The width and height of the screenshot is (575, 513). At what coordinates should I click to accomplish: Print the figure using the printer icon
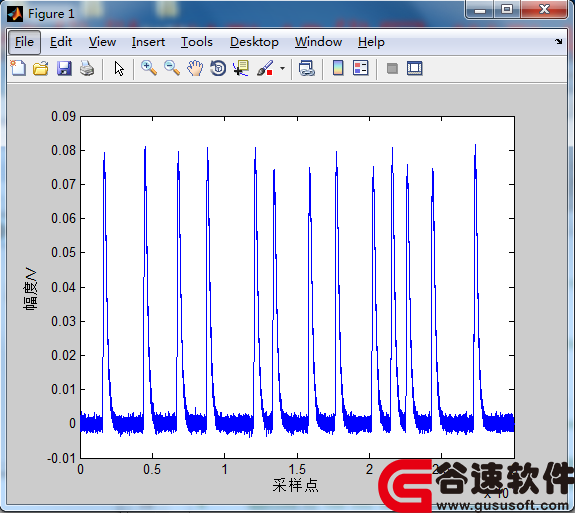click(87, 68)
